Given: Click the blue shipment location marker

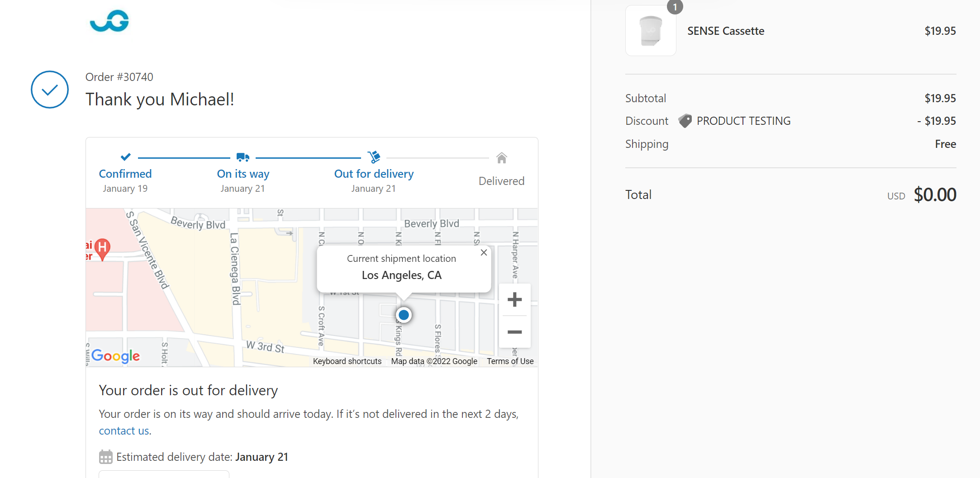Looking at the screenshot, I should (404, 315).
